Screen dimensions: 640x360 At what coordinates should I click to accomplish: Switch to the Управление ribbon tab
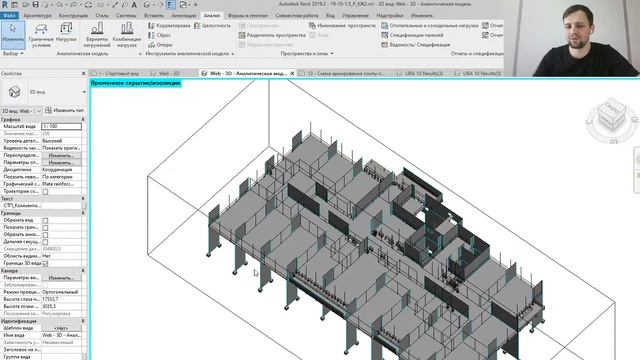[355, 16]
